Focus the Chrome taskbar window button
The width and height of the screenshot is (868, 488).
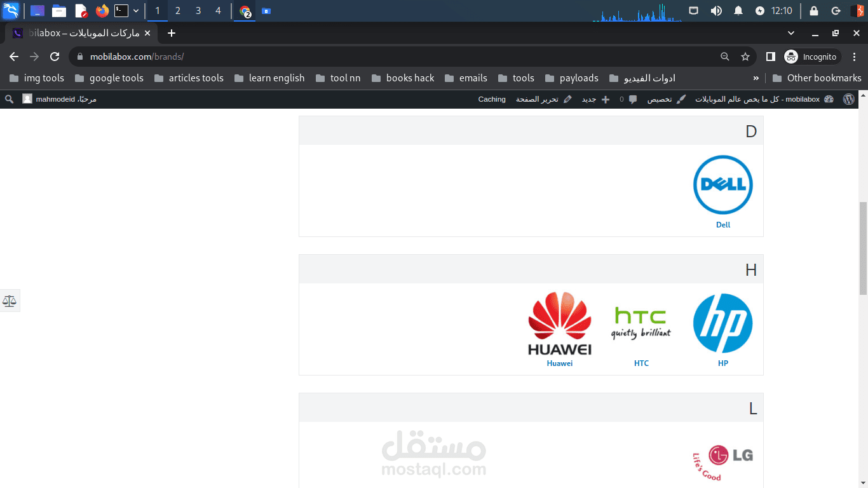245,11
